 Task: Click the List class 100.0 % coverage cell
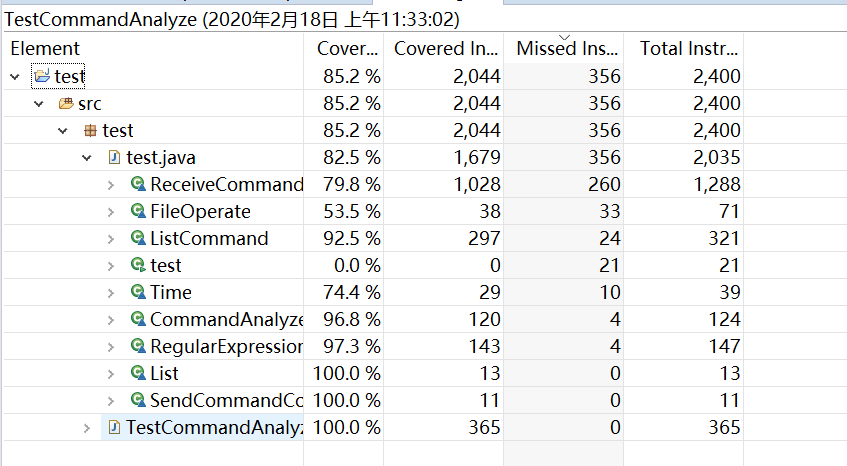point(346,373)
